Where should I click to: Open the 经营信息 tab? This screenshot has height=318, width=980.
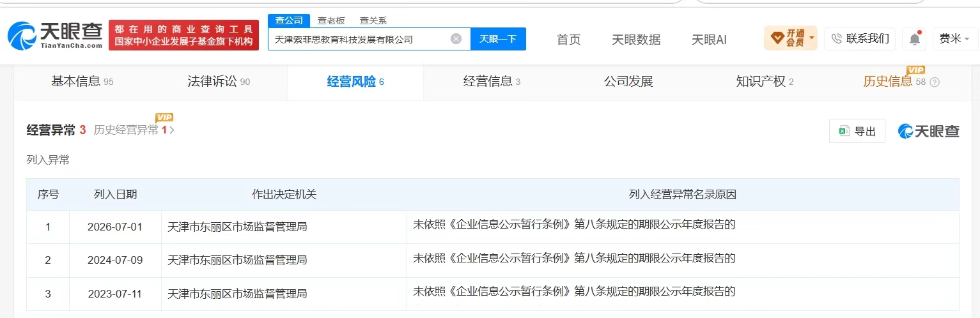click(492, 82)
